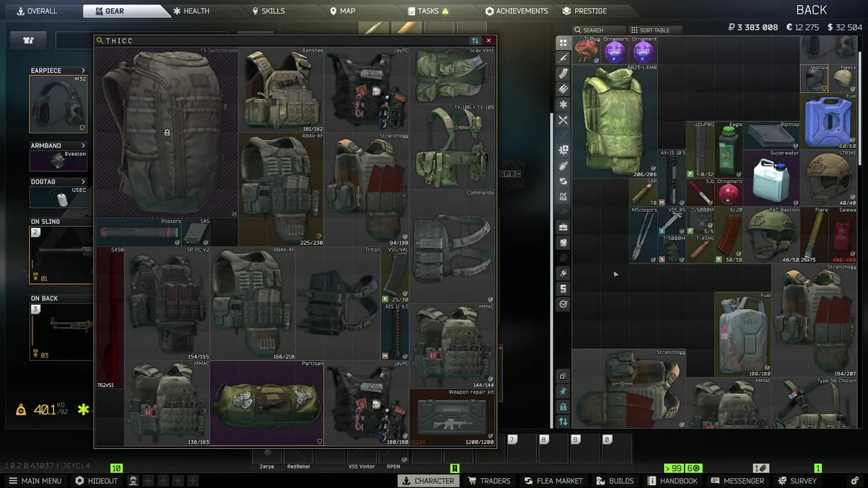Click the sort icon in THICC case header
Image resolution: width=868 pixels, height=488 pixels.
[475, 41]
